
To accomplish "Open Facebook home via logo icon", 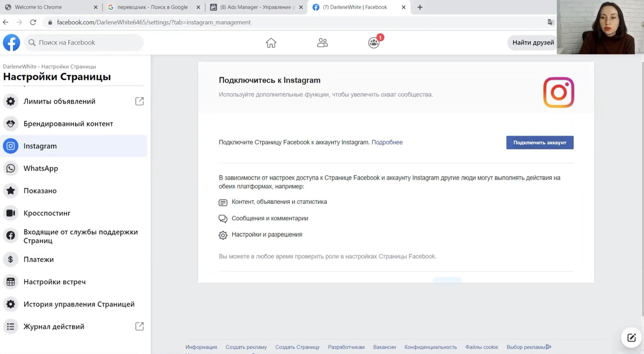I will pyautogui.click(x=11, y=42).
